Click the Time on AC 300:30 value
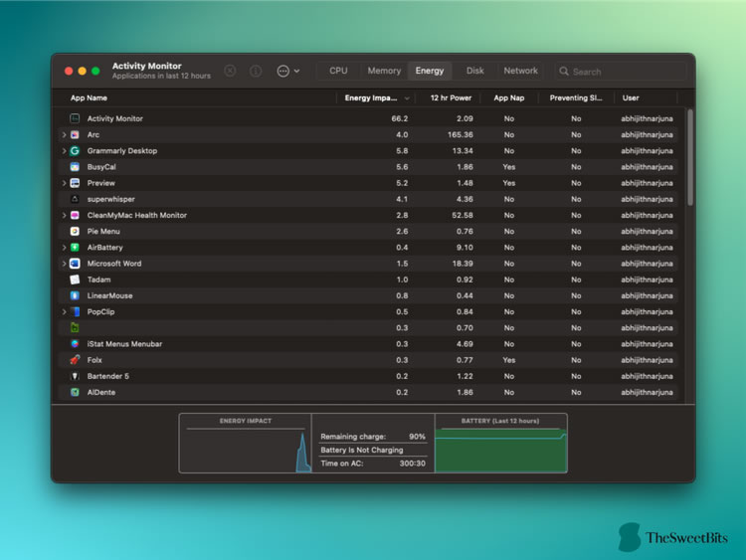The image size is (746, 560). 413,463
